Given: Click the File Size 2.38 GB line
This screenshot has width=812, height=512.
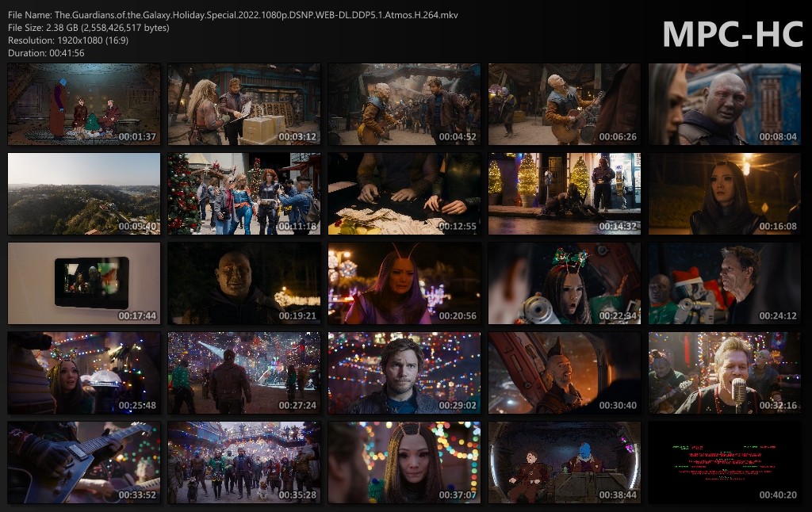Looking at the screenshot, I should (x=89, y=28).
